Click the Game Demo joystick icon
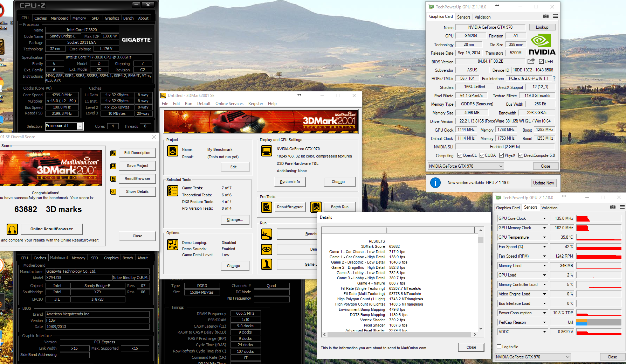The image size is (626, 364). pos(267,264)
